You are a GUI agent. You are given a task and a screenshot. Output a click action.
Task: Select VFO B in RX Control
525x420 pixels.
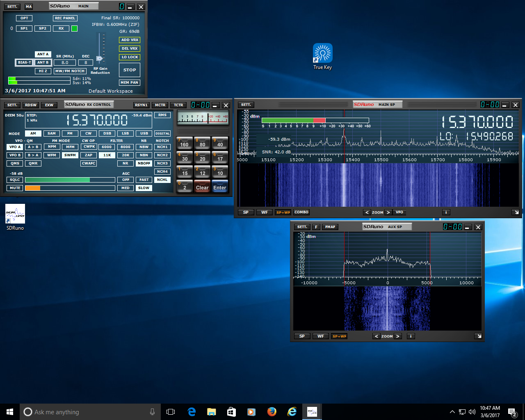pos(14,155)
